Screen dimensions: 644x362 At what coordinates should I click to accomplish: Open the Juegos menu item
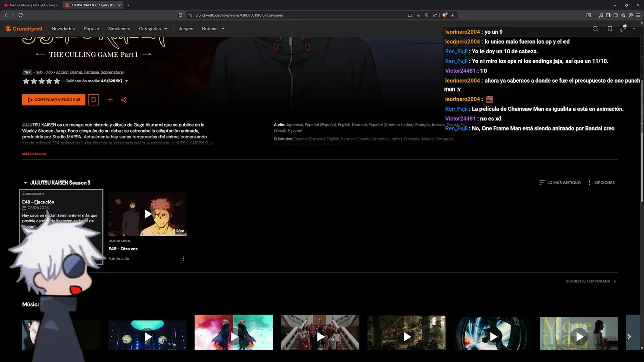point(186,29)
